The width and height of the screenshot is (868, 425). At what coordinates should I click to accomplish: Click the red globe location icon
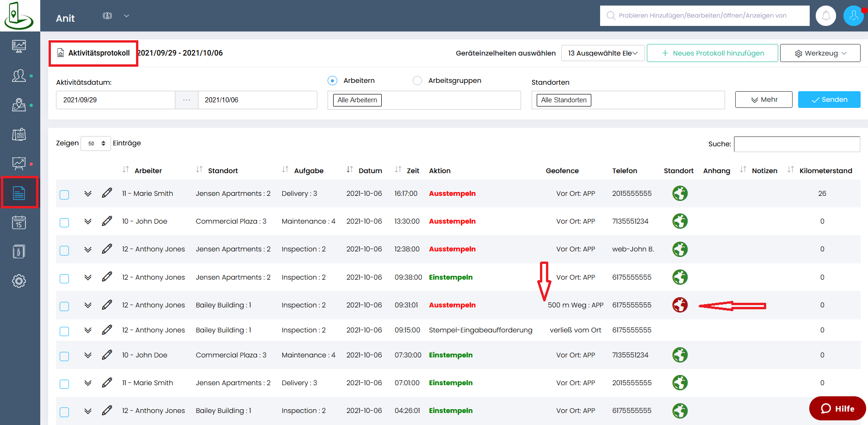point(680,305)
